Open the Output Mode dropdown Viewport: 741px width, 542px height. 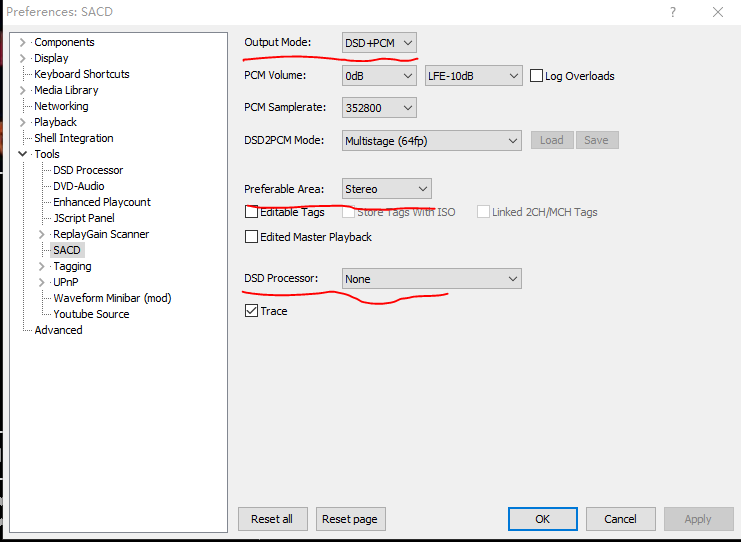(x=379, y=43)
